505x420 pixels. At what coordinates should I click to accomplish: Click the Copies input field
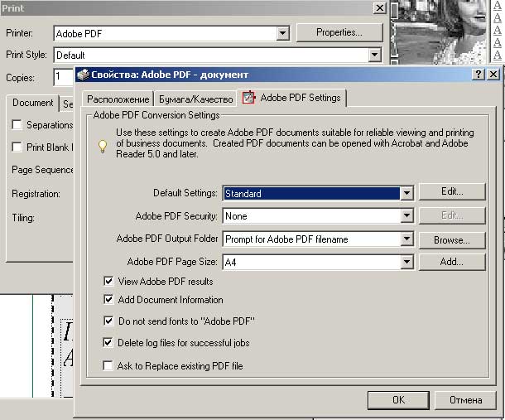(x=64, y=77)
